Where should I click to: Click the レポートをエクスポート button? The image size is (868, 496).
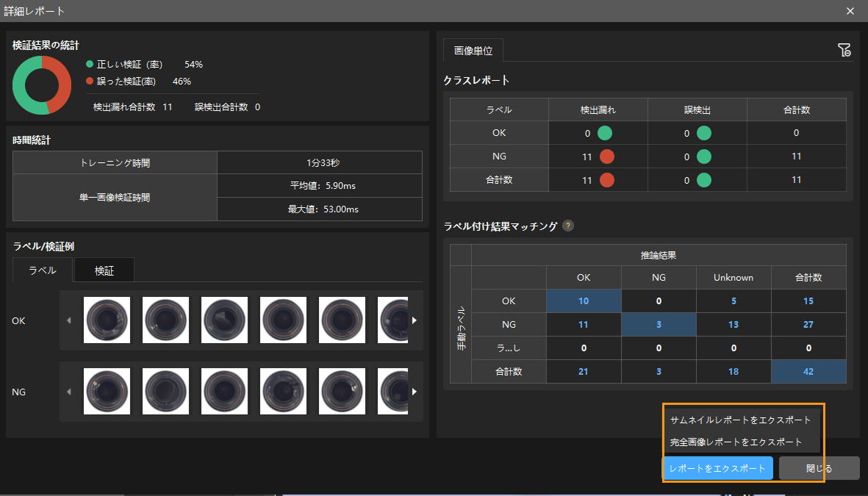click(717, 468)
